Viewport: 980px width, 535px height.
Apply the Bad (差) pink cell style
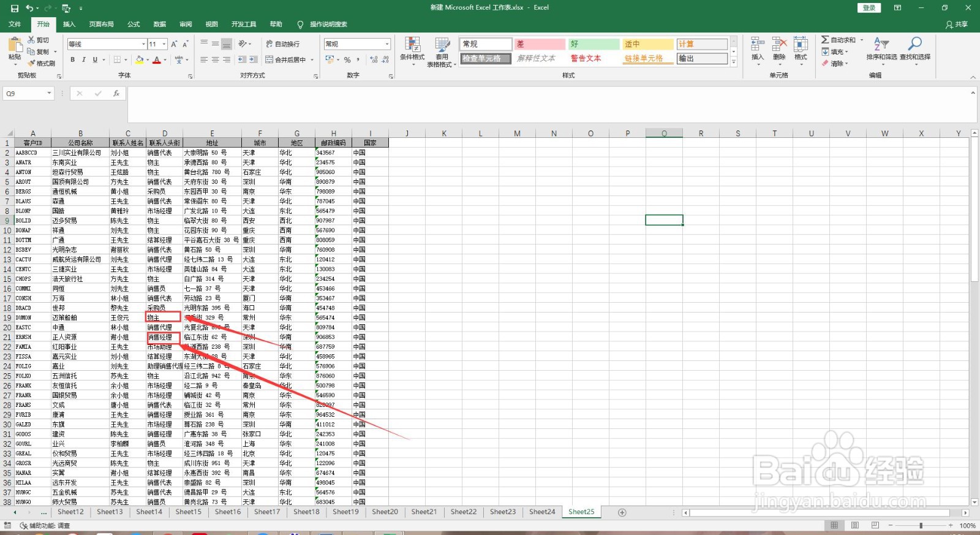[x=540, y=44]
